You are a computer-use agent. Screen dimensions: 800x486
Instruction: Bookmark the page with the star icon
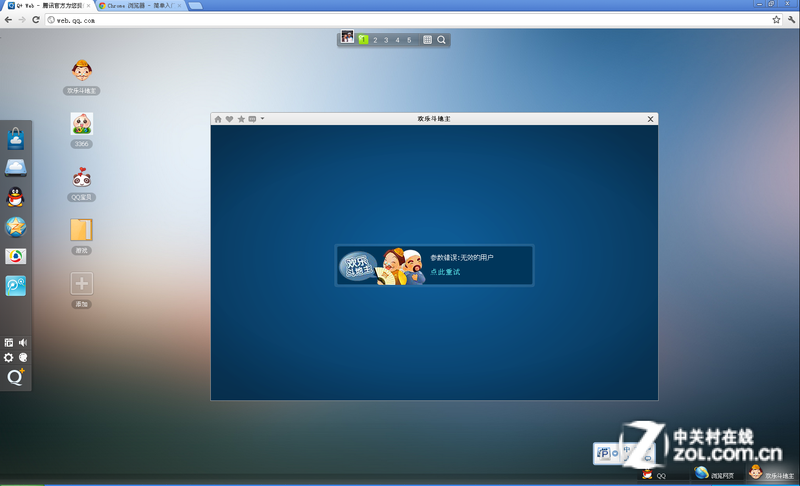point(776,20)
